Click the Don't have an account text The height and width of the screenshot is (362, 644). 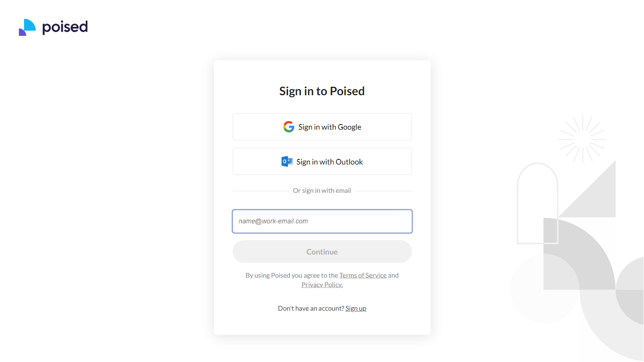tap(311, 308)
